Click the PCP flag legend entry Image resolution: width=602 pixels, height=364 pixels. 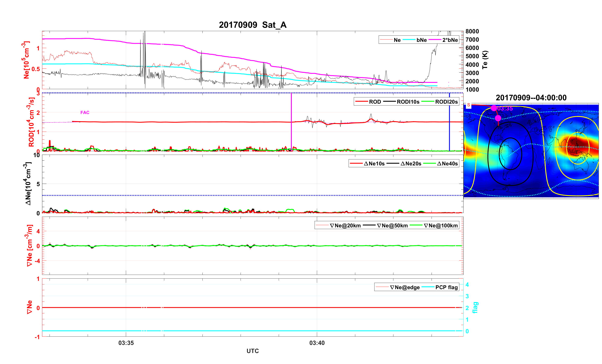pyautogui.click(x=446, y=288)
